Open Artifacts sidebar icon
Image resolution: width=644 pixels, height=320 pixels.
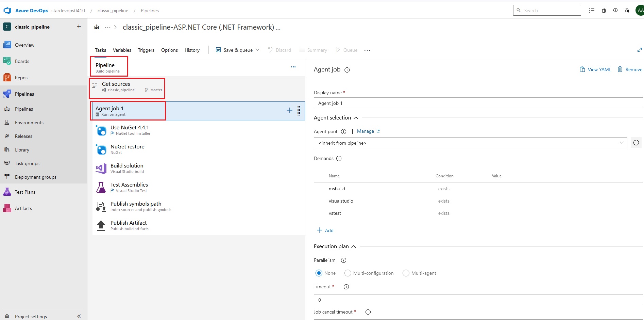tap(7, 208)
